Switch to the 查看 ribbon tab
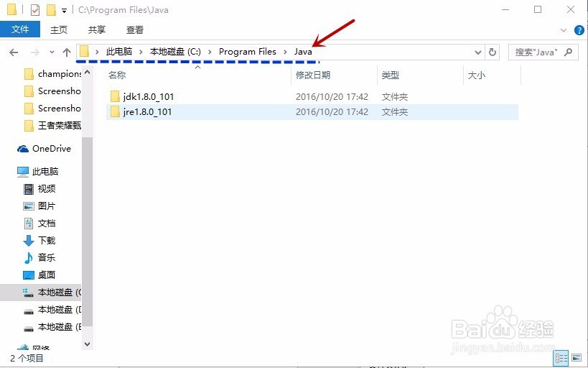This screenshot has width=588, height=368. 135,29
